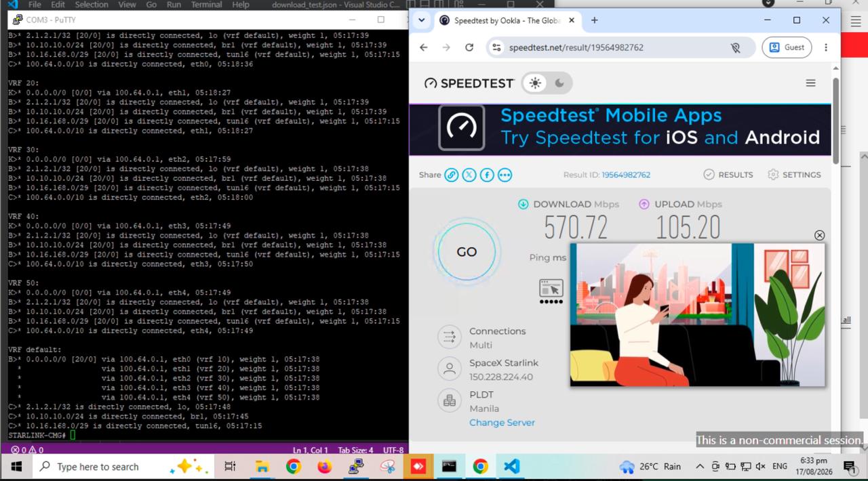Click the taskbar search box
The height and width of the screenshot is (481, 868).
pyautogui.click(x=122, y=467)
